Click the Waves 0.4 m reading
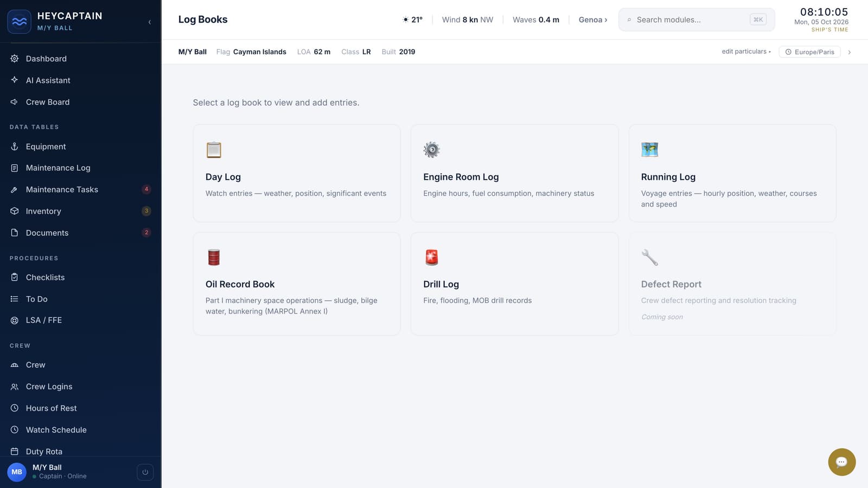This screenshot has width=868, height=488. pos(536,20)
